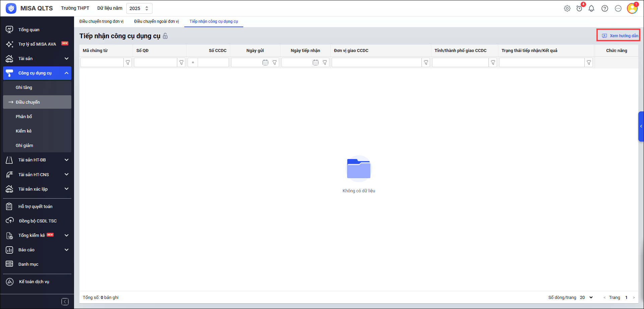Open the Ngày gửi calendar picker
The height and width of the screenshot is (309, 644).
tap(265, 62)
